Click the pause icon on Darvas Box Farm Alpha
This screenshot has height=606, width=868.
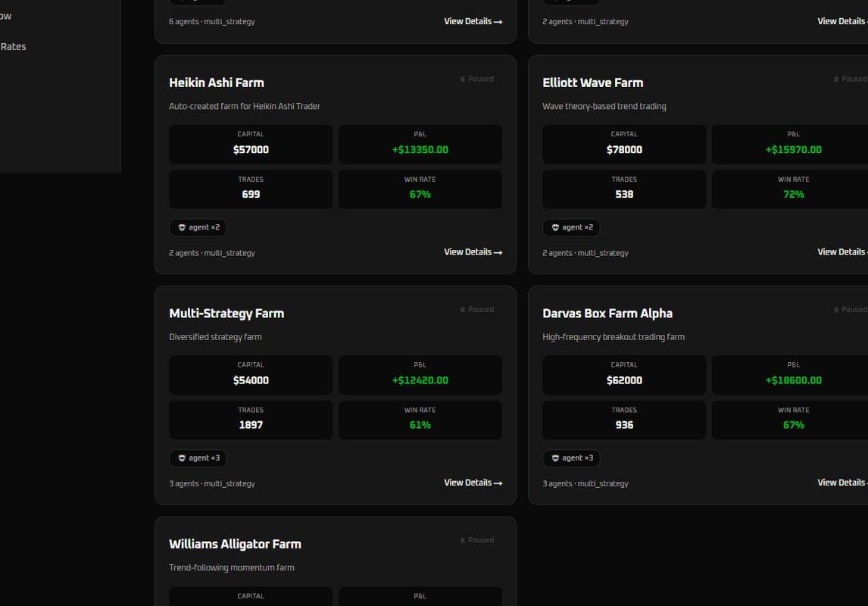pyautogui.click(x=836, y=310)
